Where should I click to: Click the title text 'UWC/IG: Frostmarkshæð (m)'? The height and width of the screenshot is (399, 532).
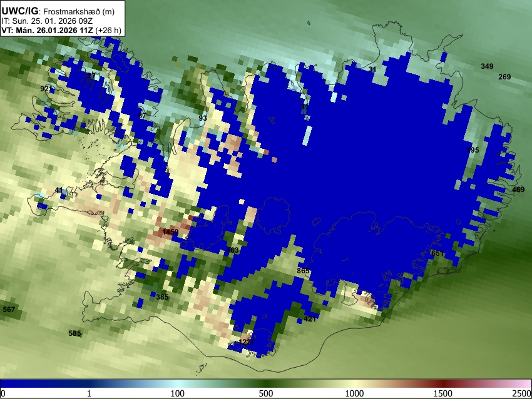click(x=58, y=11)
